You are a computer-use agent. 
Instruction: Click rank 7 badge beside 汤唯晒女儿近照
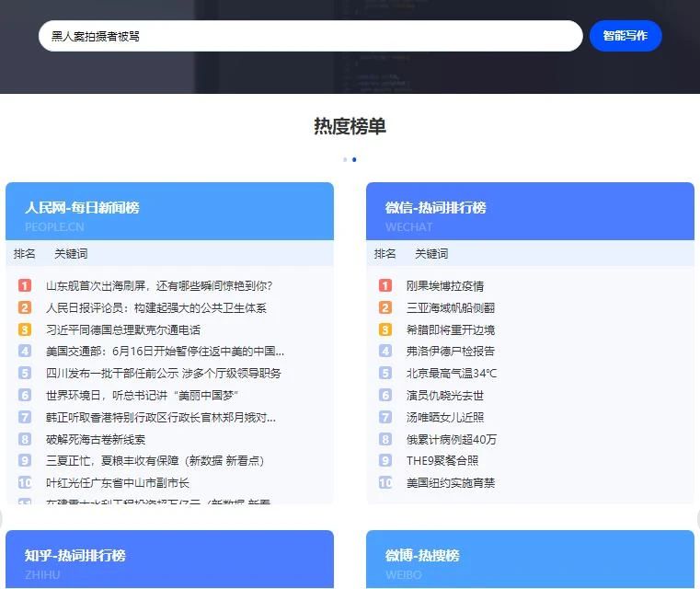click(384, 417)
